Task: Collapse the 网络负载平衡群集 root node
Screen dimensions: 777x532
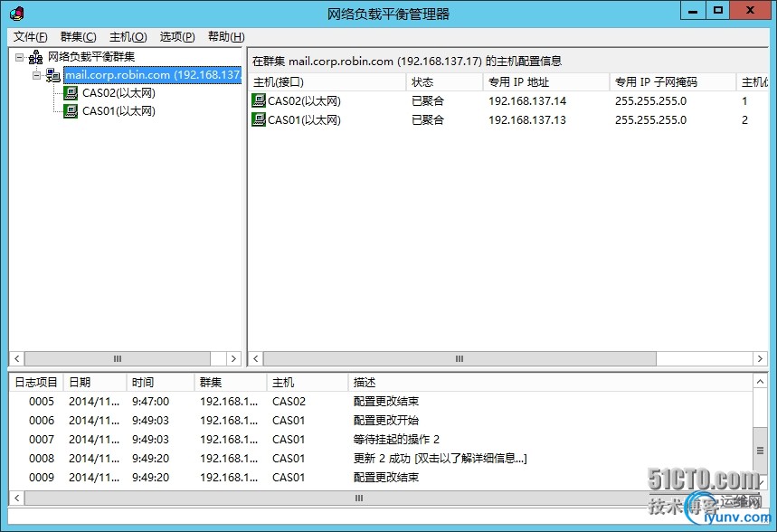Action: 19,57
